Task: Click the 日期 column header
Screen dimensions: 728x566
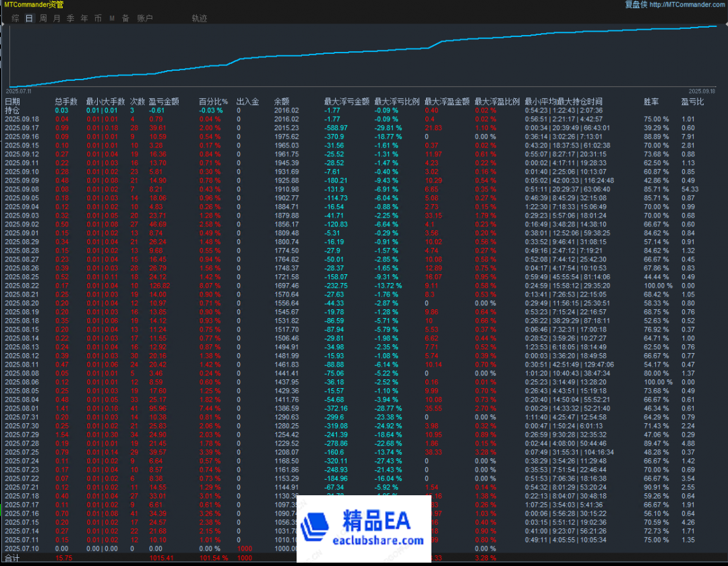Action: 12,102
